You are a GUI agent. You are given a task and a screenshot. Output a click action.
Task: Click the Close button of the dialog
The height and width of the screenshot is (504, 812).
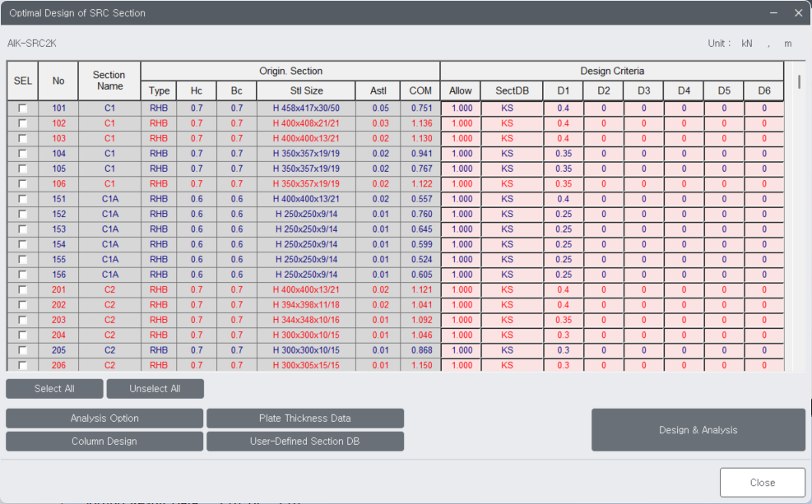[763, 483]
